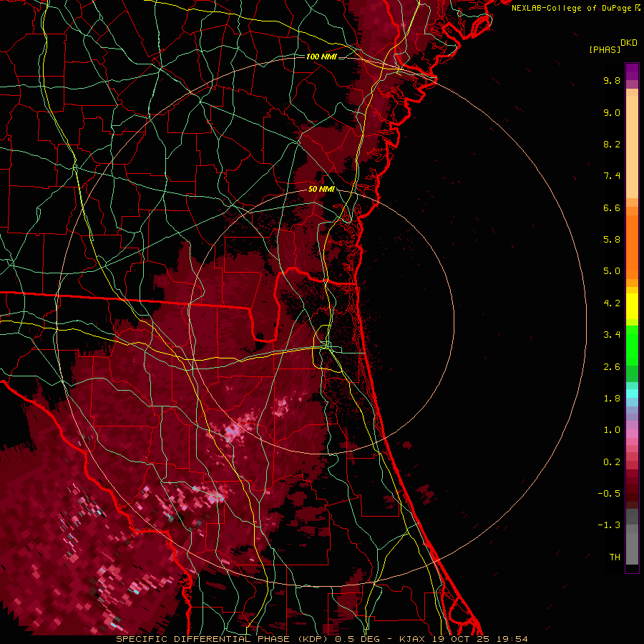
Task: Click the "TH" threshold label on the legend
Action: (x=615, y=557)
